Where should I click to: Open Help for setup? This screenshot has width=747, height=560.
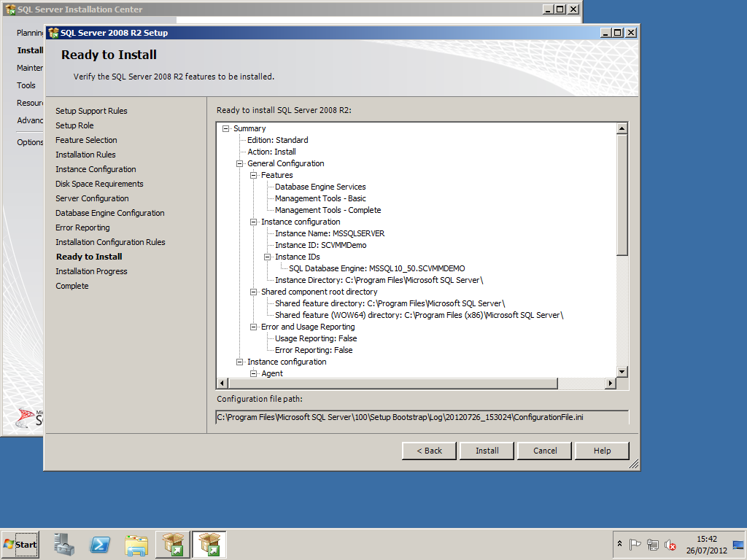(x=602, y=451)
